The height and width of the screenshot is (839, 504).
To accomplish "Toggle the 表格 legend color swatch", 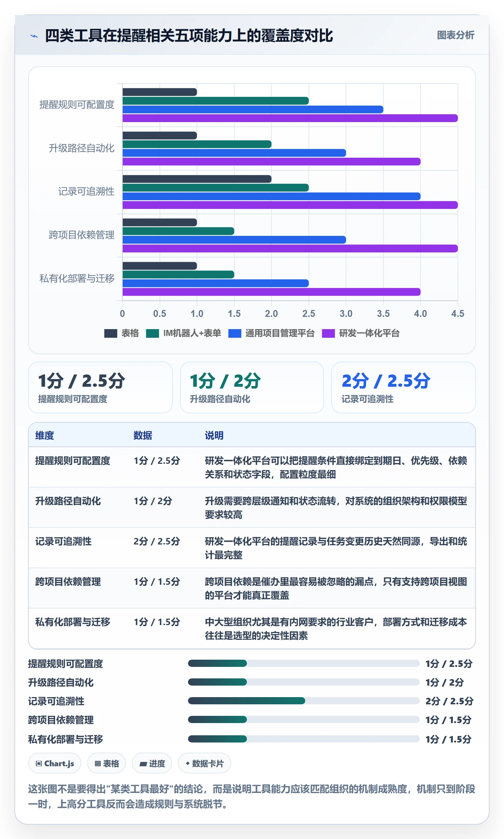I will 111,333.
